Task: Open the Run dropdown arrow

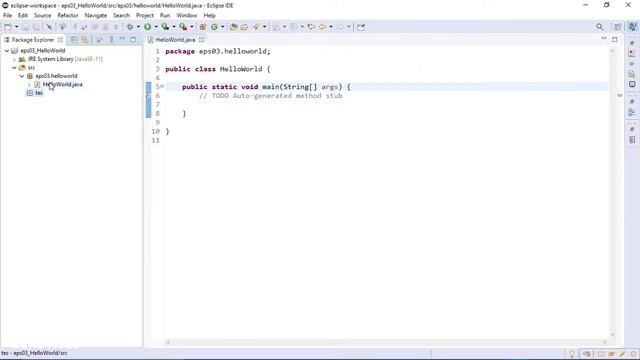Action: (156, 27)
